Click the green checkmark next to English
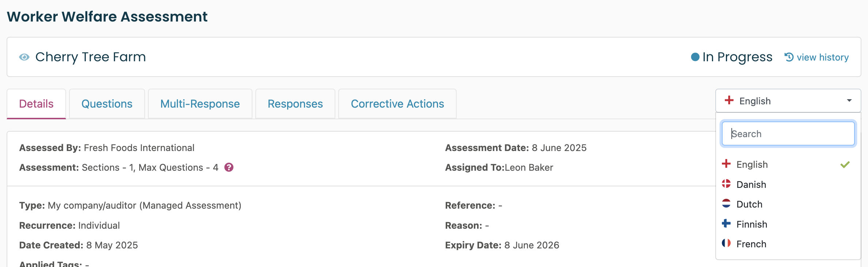The image size is (868, 267). (845, 165)
